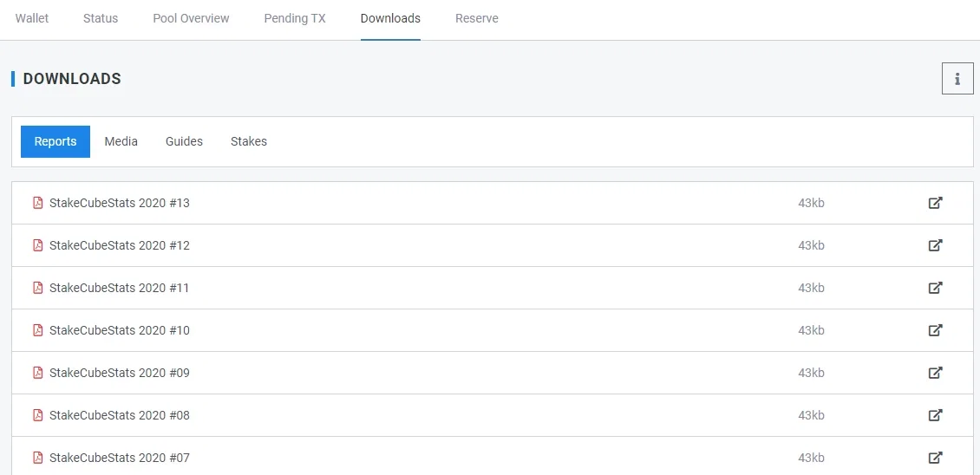Viewport: 980px width, 475px height.
Task: Open external link for StakeCubeStats 2020 #09
Action: point(935,373)
